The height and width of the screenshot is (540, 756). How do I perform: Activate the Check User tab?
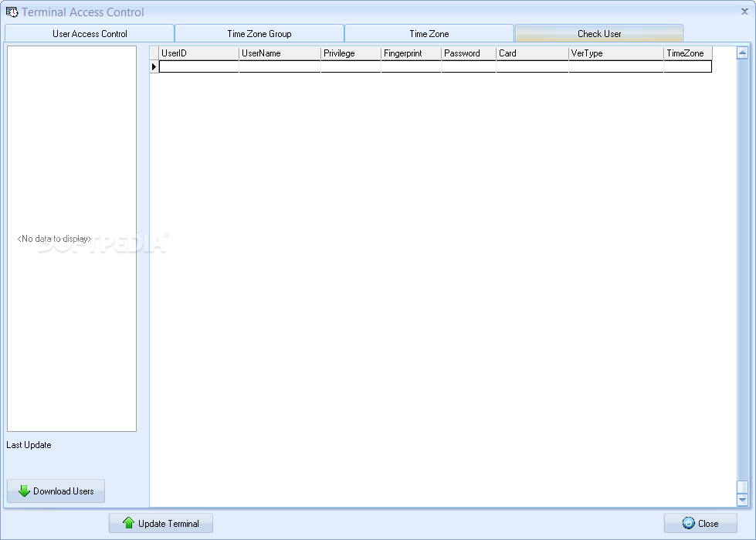click(x=598, y=34)
